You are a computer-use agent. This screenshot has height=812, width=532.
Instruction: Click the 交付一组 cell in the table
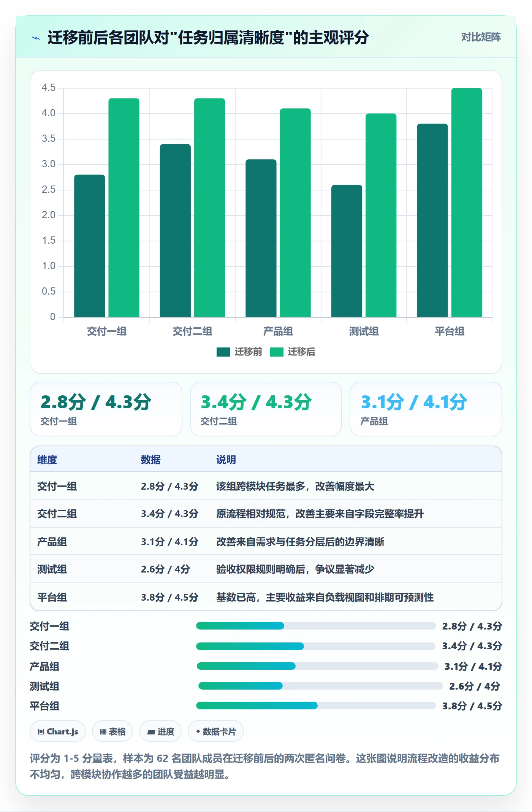click(57, 486)
